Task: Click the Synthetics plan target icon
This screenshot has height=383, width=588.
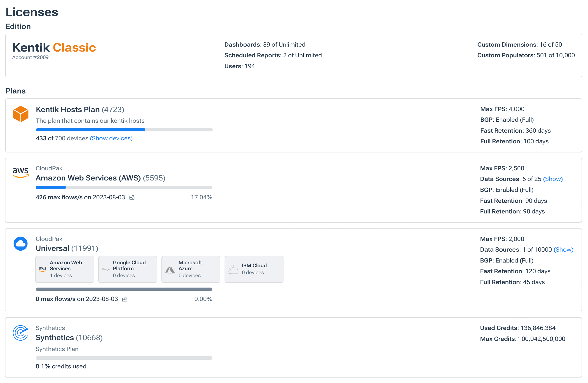Action: click(20, 333)
